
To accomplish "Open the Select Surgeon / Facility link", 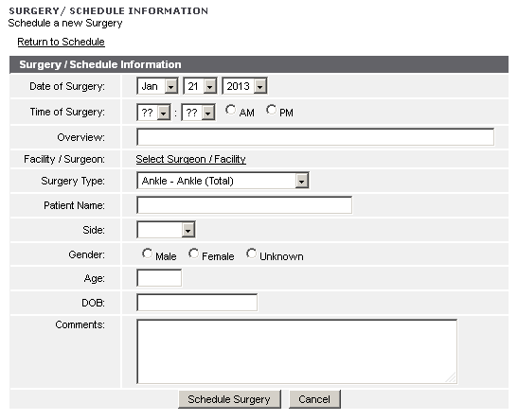I will pyautogui.click(x=191, y=159).
